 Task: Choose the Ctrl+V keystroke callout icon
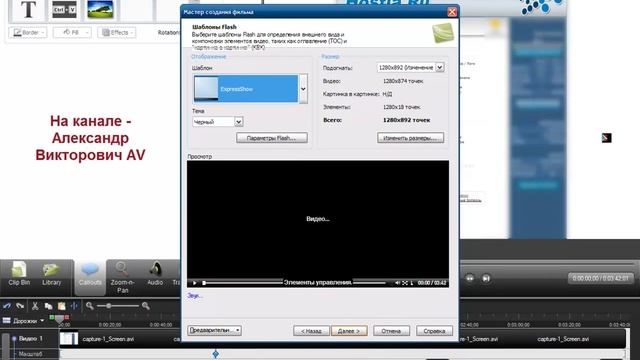click(64, 9)
